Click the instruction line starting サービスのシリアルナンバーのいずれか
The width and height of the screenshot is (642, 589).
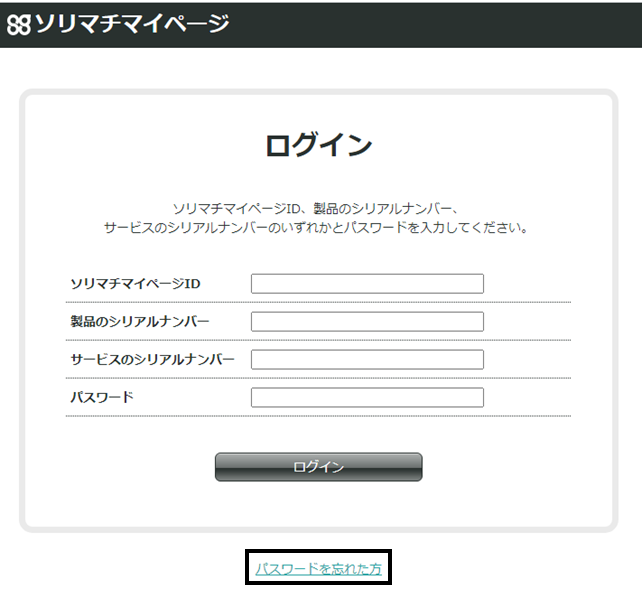(x=316, y=228)
